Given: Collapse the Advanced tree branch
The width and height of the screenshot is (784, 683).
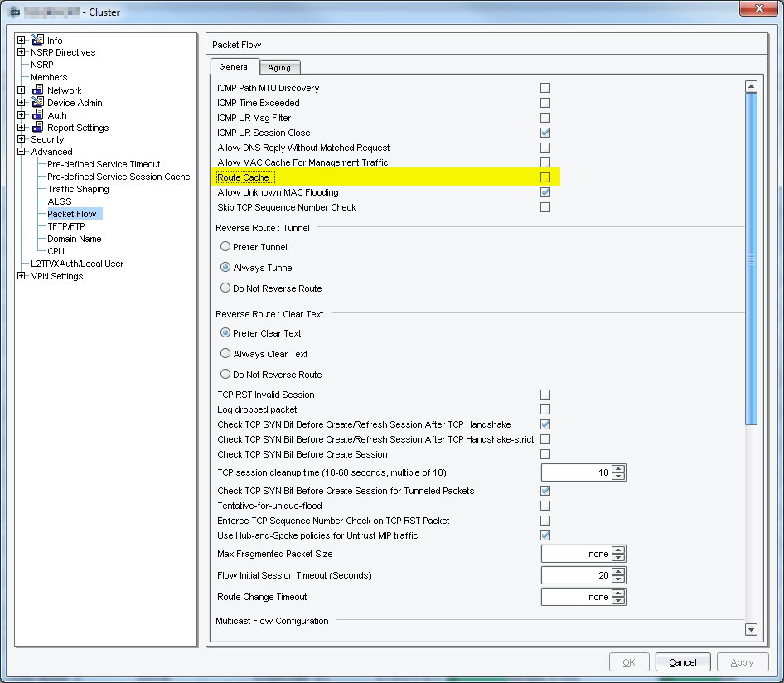Looking at the screenshot, I should point(21,152).
